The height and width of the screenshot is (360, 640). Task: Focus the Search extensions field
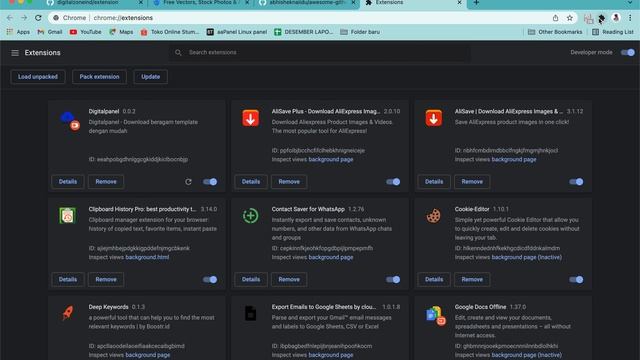click(320, 53)
